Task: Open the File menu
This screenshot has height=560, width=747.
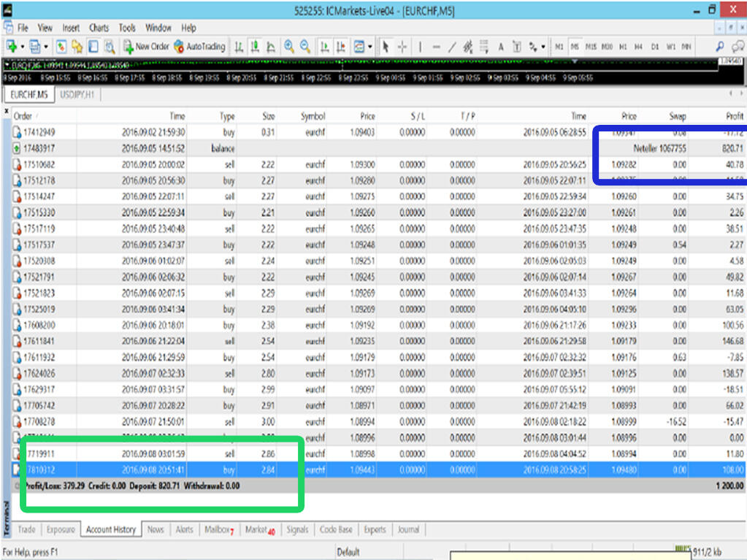Action: [23, 28]
